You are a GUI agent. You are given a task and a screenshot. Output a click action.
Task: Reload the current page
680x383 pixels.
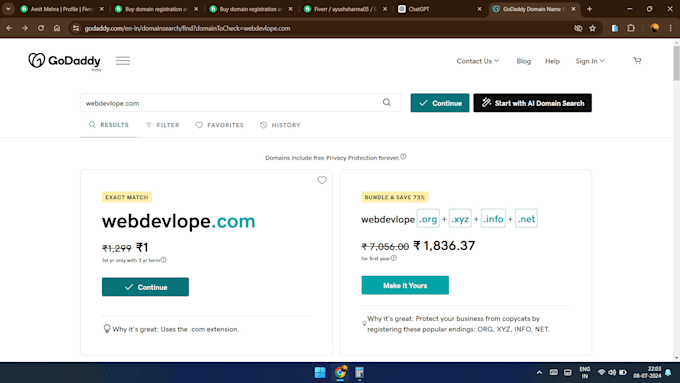point(41,28)
